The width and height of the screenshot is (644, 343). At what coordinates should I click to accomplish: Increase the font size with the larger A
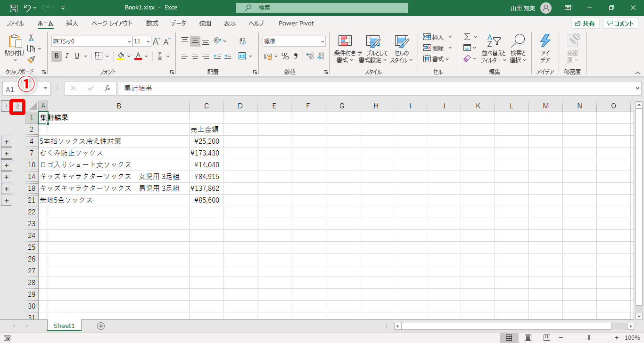[x=157, y=41]
